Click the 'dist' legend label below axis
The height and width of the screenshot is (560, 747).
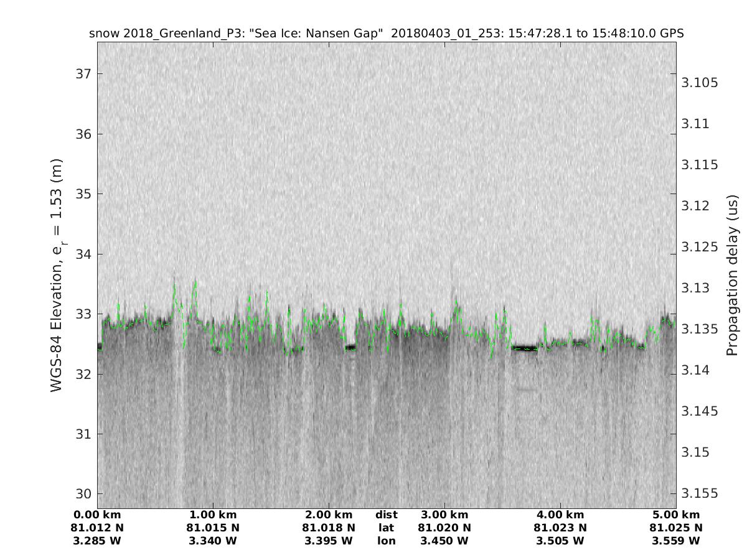(387, 515)
